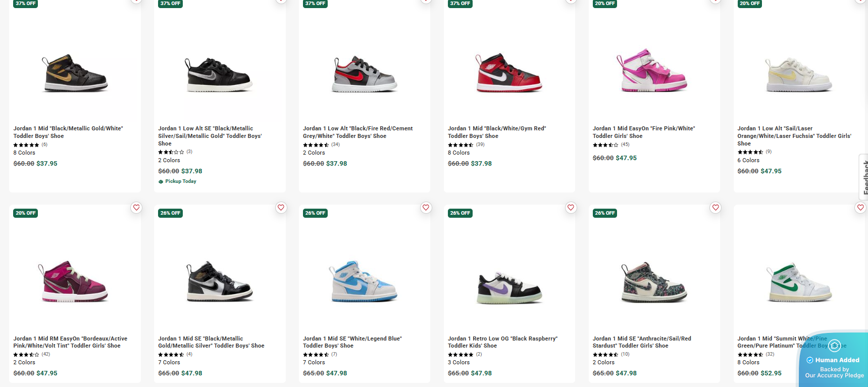Click the 8 Colors label under Gym Red shoe
Viewport: 868px width, 387px height.
(x=458, y=153)
